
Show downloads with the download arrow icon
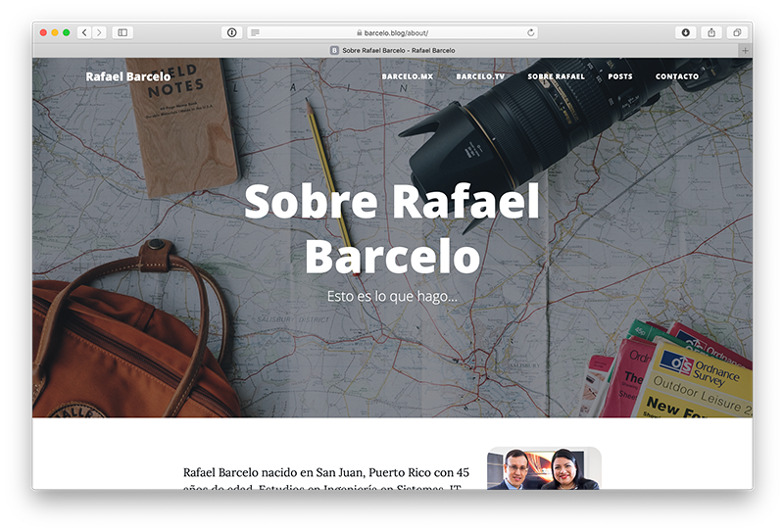click(x=685, y=32)
